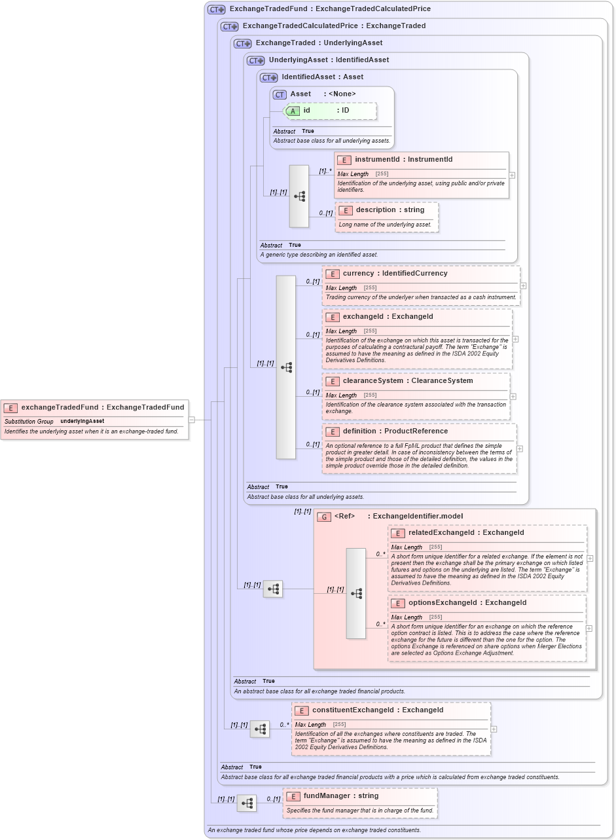
Task: Expand the clearanceSystem element
Action: pos(513,396)
